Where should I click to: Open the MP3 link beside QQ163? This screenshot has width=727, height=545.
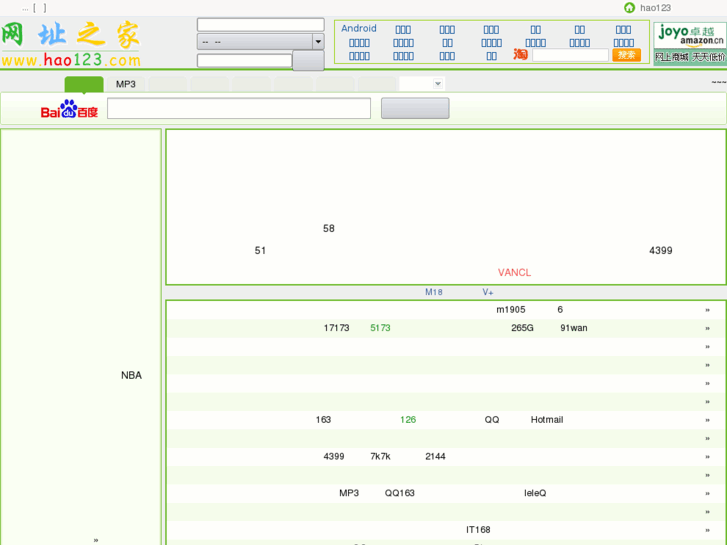(349, 493)
